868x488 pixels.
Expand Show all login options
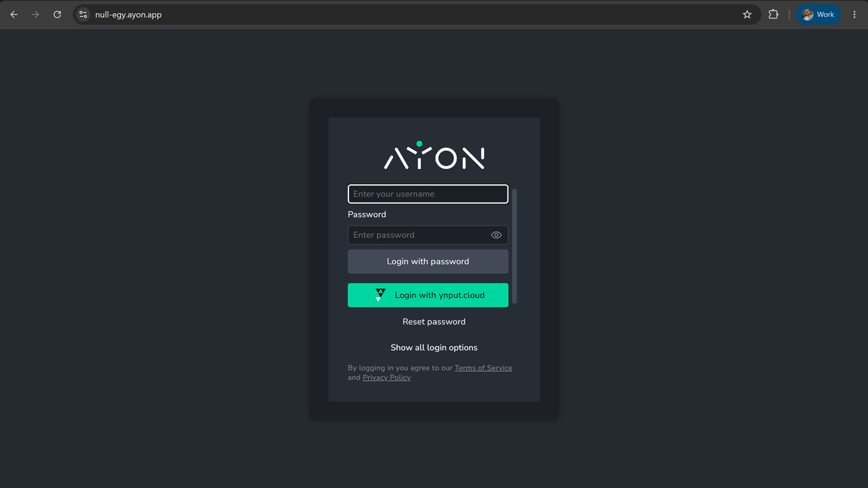[x=434, y=348]
